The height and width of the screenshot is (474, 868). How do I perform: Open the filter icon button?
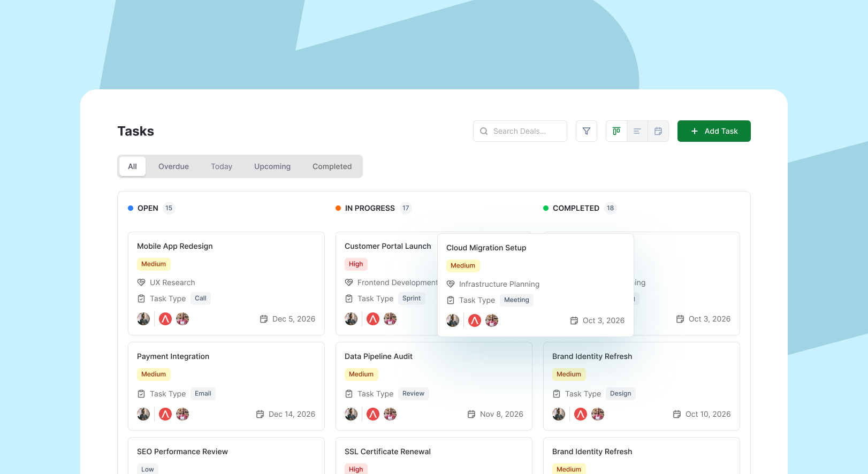tap(587, 131)
